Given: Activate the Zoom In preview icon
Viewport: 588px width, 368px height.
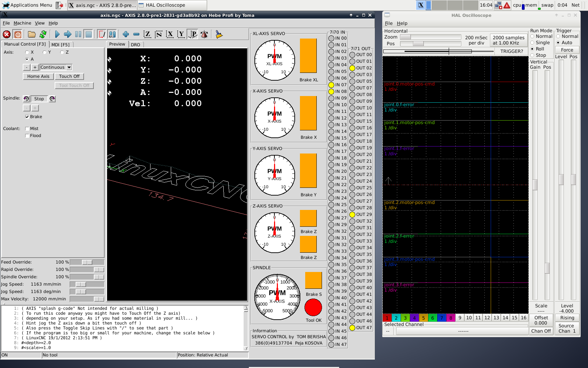Looking at the screenshot, I should pos(126,34).
